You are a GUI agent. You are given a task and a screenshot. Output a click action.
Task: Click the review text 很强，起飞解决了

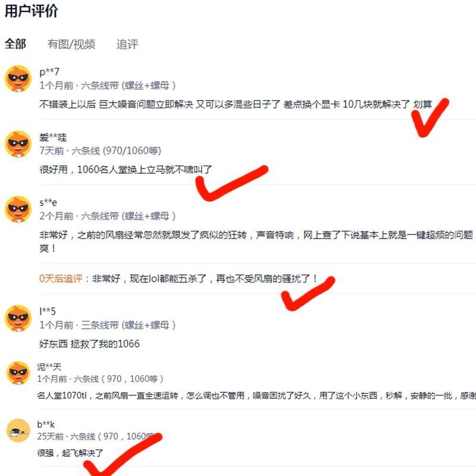(70, 453)
